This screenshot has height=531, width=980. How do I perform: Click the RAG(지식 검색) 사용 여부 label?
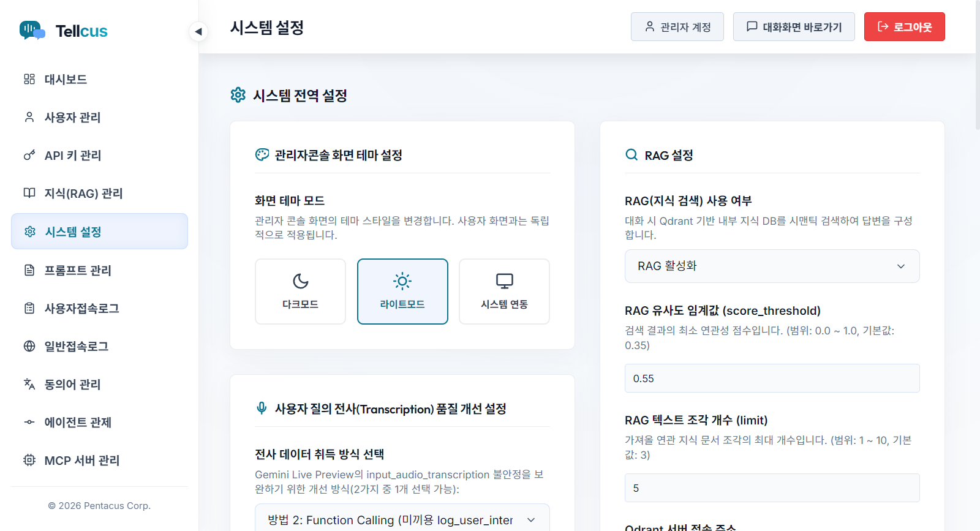point(688,201)
